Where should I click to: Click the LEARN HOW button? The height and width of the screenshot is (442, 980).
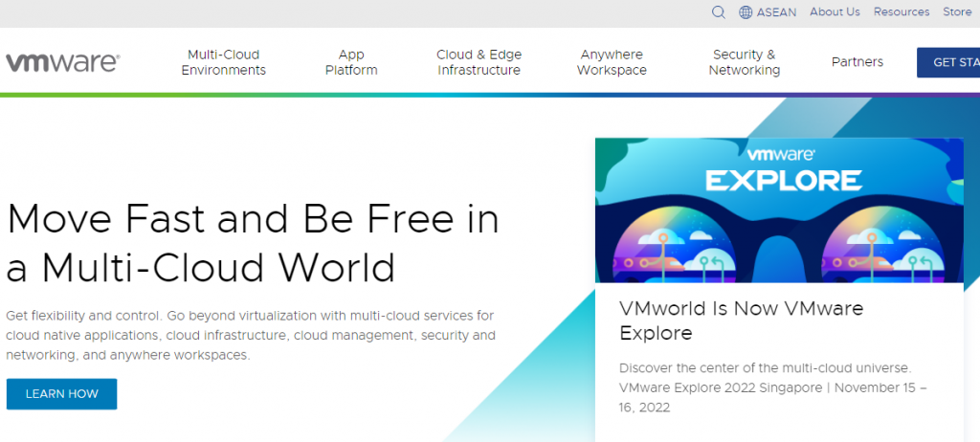tap(61, 394)
